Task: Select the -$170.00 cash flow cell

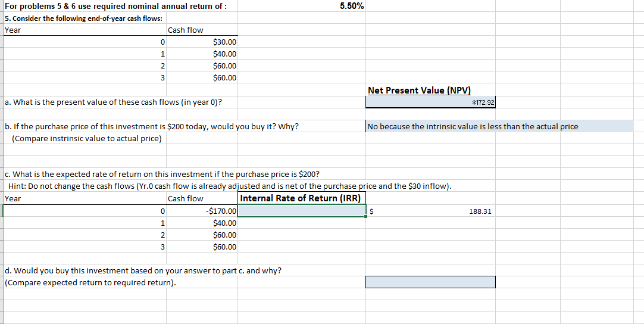Action: pyautogui.click(x=202, y=211)
